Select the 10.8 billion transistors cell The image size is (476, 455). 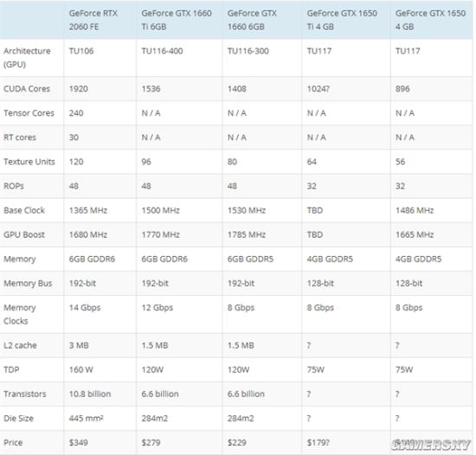tap(90, 394)
